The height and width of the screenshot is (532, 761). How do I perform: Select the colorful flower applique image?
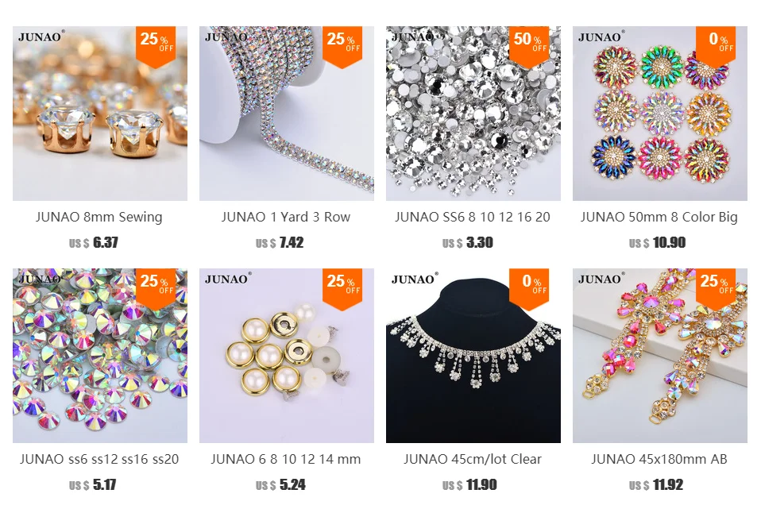[660, 114]
